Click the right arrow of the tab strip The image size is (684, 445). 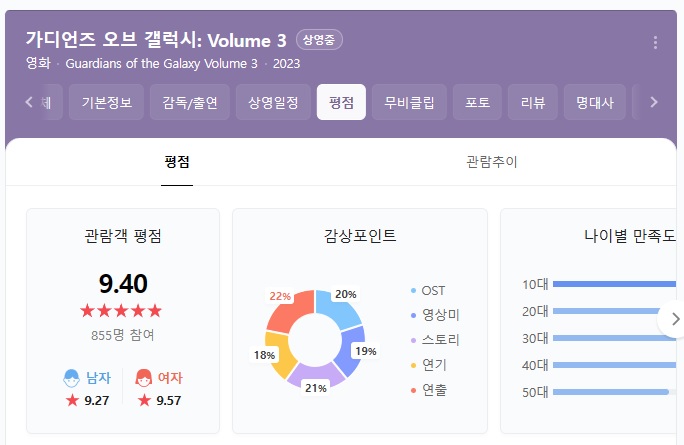pyautogui.click(x=653, y=102)
